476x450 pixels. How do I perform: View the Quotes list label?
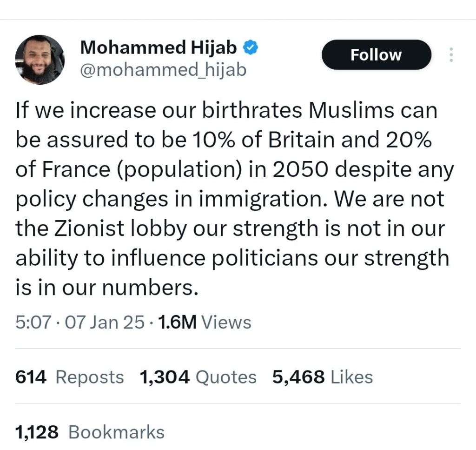point(226,377)
